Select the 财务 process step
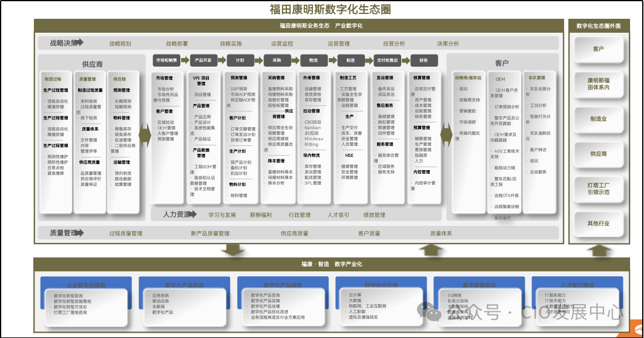Screen dimensions: 644x338 424,61
